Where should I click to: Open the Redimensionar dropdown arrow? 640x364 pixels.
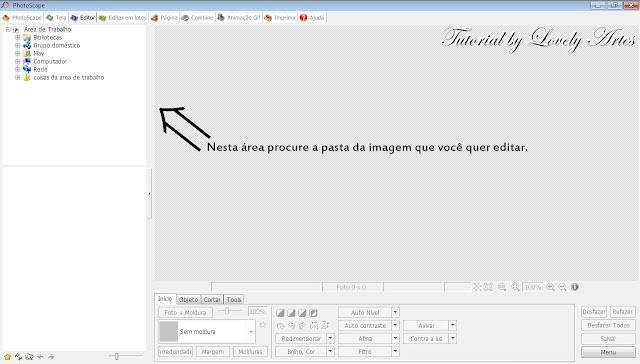[x=330, y=338]
